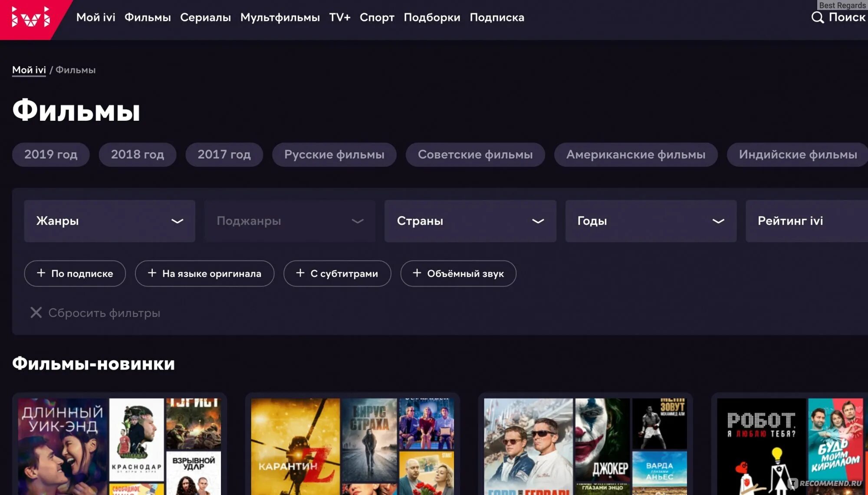Expand the Годы dropdown
This screenshot has width=868, height=495.
(x=651, y=221)
